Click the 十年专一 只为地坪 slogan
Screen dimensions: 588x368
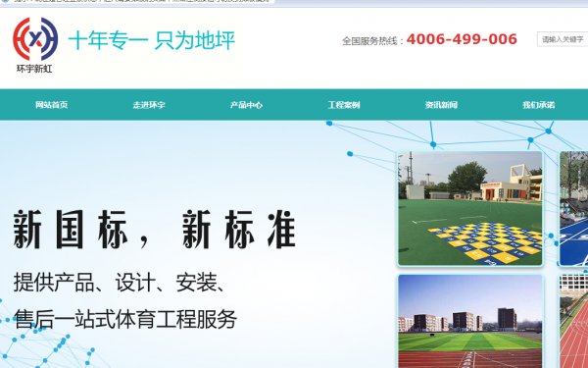152,40
